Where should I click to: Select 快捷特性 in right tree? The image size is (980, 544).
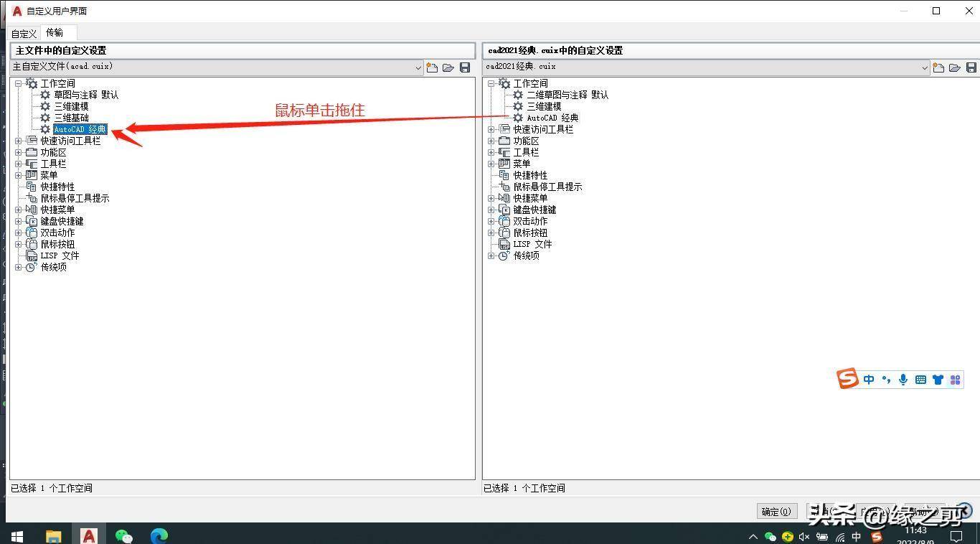click(530, 175)
